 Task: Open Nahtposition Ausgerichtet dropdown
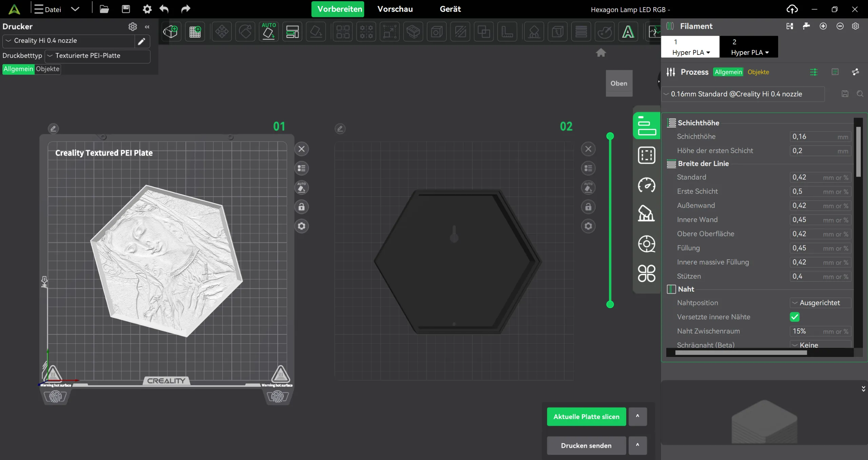point(820,303)
